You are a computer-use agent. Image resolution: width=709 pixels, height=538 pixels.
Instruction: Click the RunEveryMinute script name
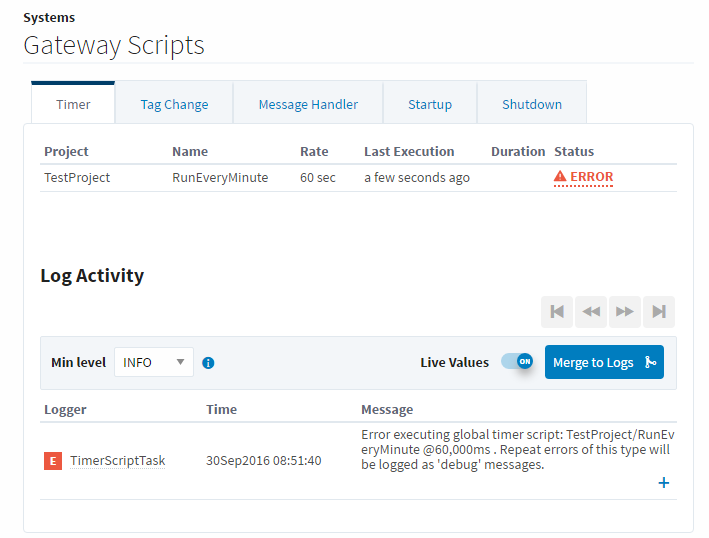[x=220, y=177]
